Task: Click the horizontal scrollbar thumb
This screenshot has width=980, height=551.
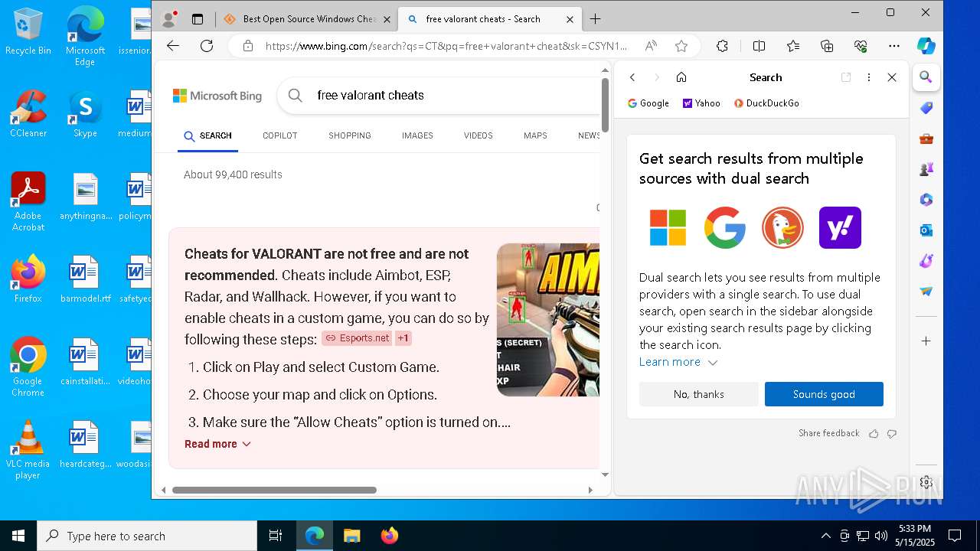Action: coord(274,490)
